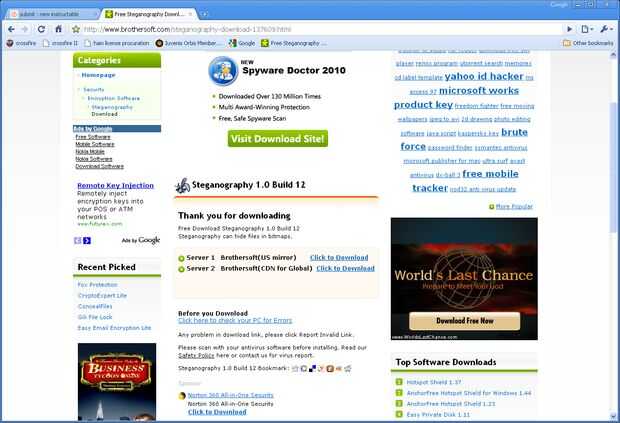The width and height of the screenshot is (620, 423).
Task: Click Download Free Now ad button
Action: pyautogui.click(x=465, y=321)
